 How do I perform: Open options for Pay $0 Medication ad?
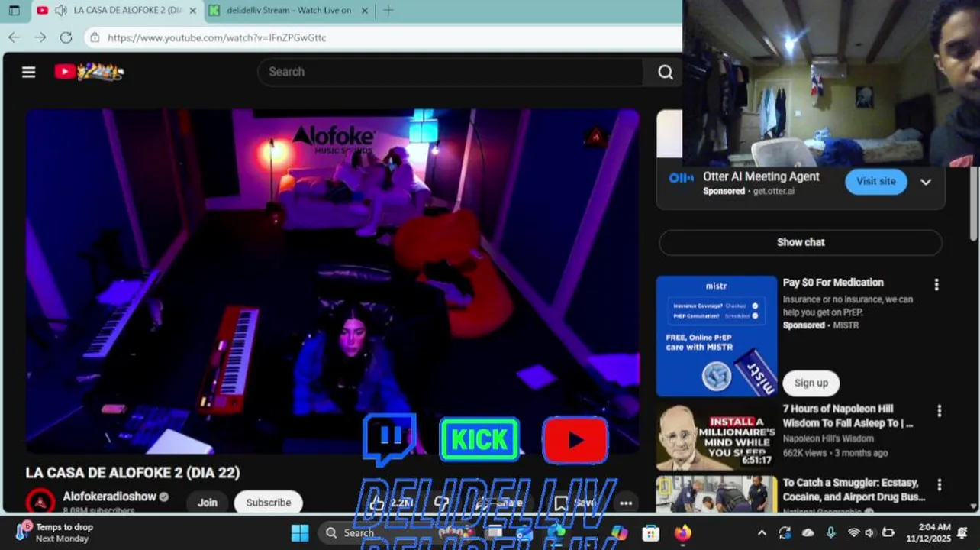click(x=936, y=285)
